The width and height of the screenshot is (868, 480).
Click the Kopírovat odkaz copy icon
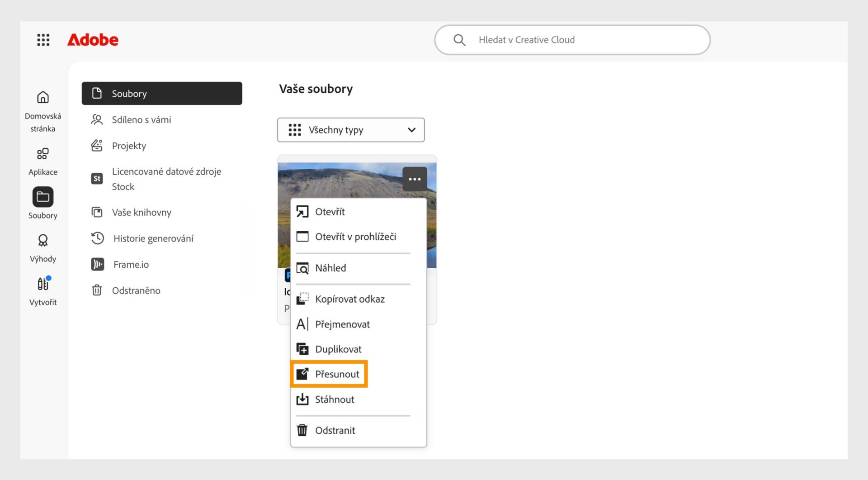tap(302, 299)
